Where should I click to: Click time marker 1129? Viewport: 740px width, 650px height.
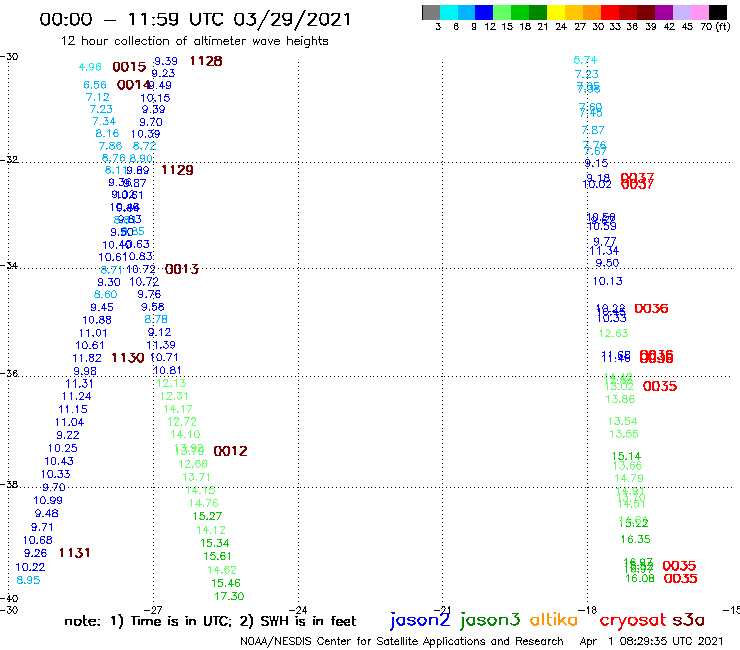click(x=177, y=170)
